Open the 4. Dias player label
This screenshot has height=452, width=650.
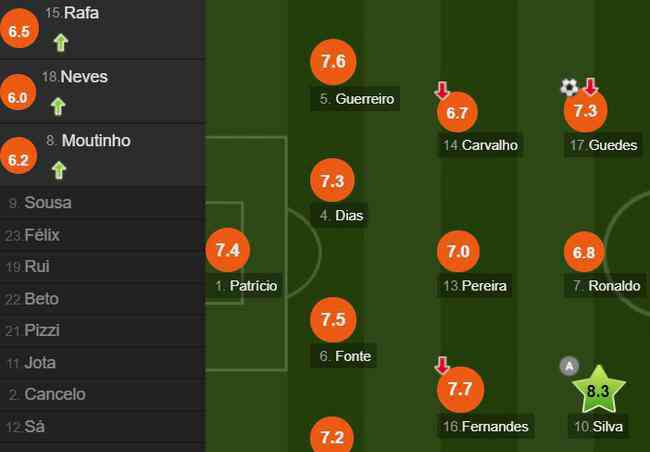(x=341, y=215)
